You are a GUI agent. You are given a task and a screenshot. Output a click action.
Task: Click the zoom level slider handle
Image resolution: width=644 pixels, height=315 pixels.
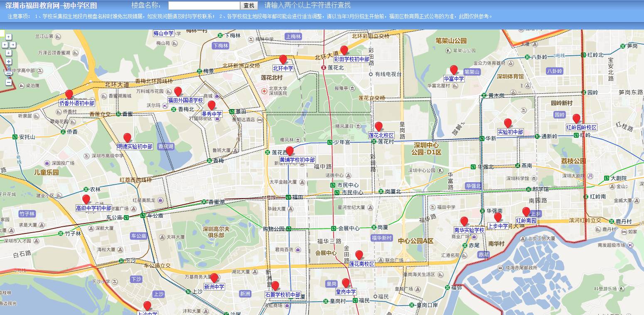[x=9, y=73]
